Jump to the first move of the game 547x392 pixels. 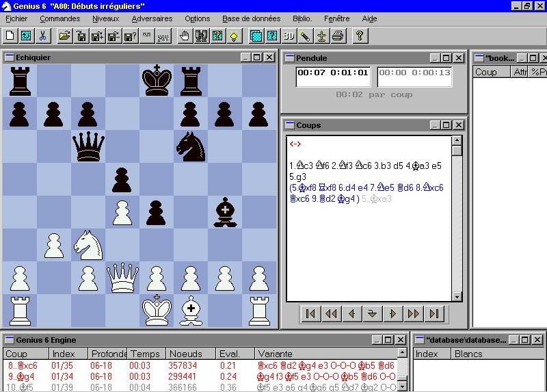click(x=310, y=313)
